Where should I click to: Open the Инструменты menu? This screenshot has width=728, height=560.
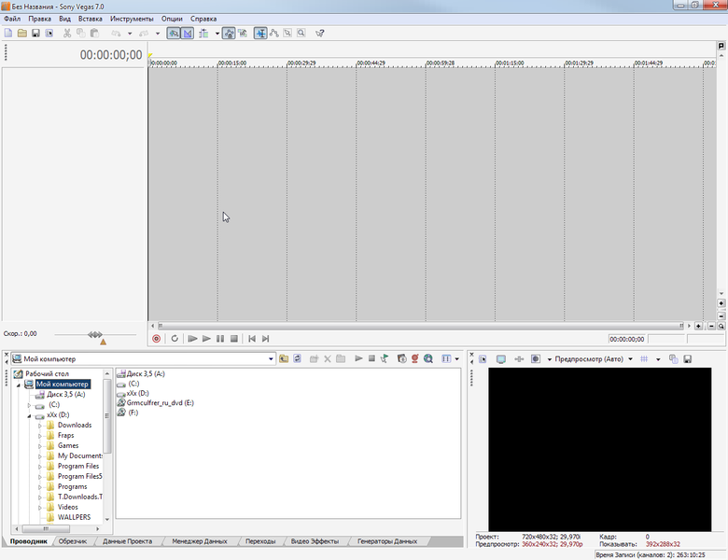pos(132,19)
